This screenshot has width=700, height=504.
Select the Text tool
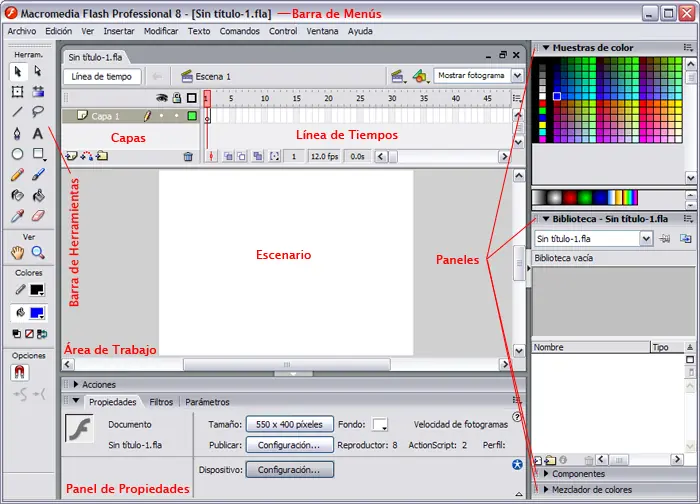point(38,133)
